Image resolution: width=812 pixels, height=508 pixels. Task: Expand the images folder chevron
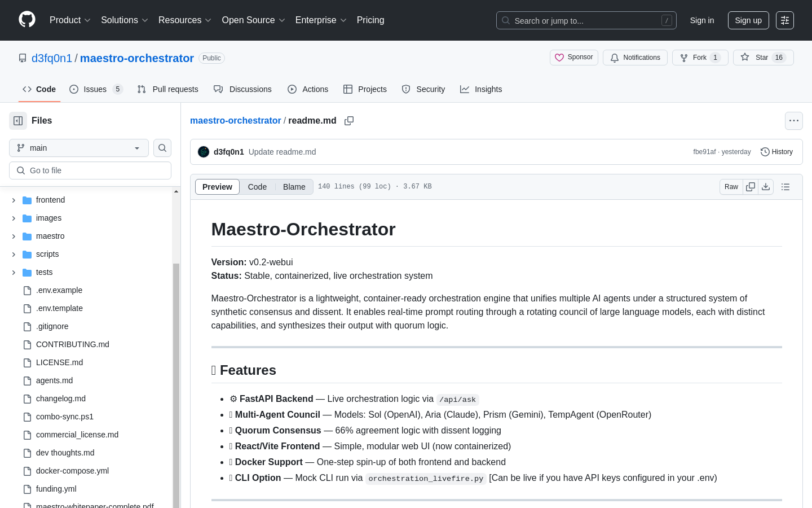tap(14, 218)
